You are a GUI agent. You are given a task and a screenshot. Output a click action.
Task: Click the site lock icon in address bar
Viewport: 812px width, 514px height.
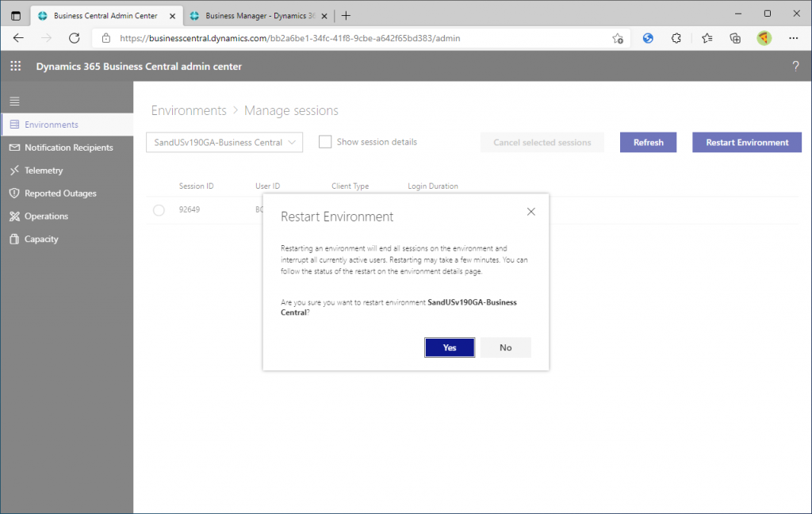106,38
